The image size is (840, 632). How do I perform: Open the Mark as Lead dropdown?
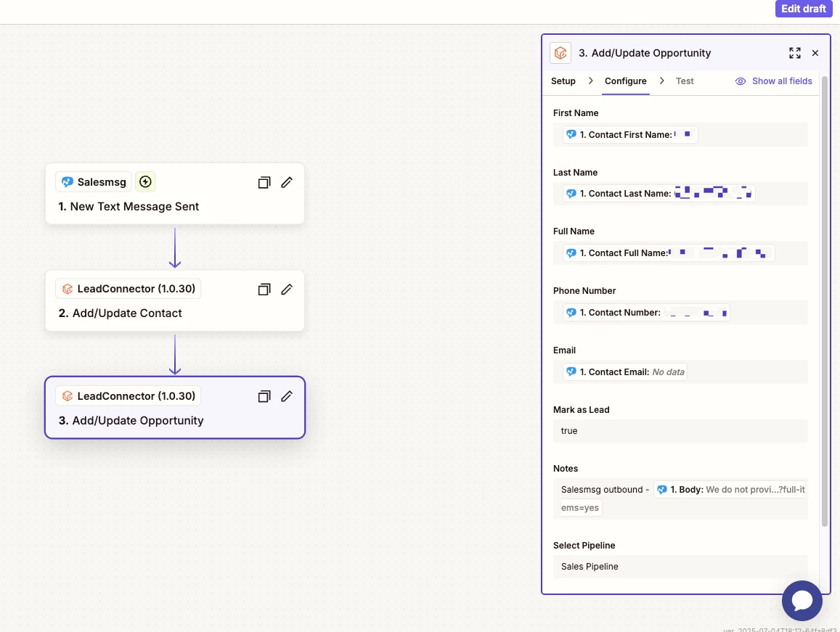[x=680, y=430]
